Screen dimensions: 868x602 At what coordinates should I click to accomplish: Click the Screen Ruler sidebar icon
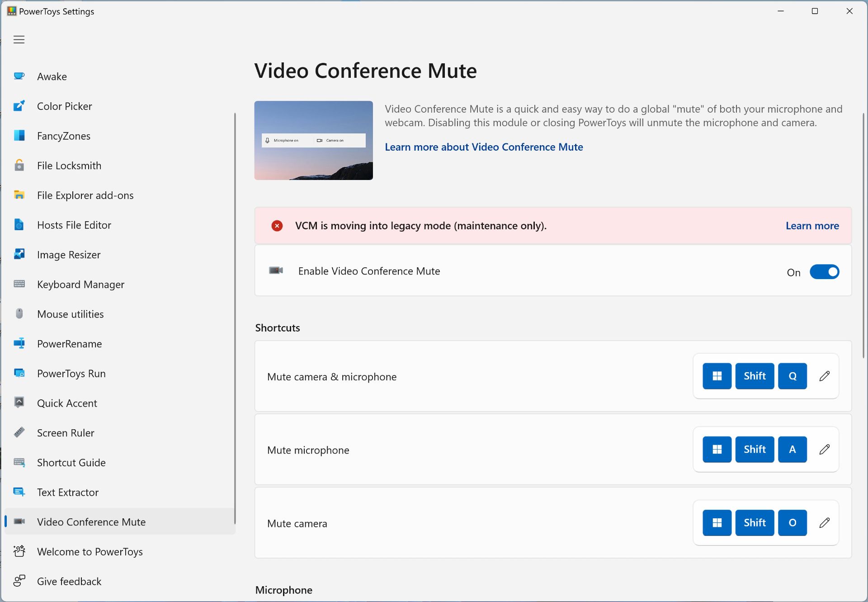[x=19, y=433]
